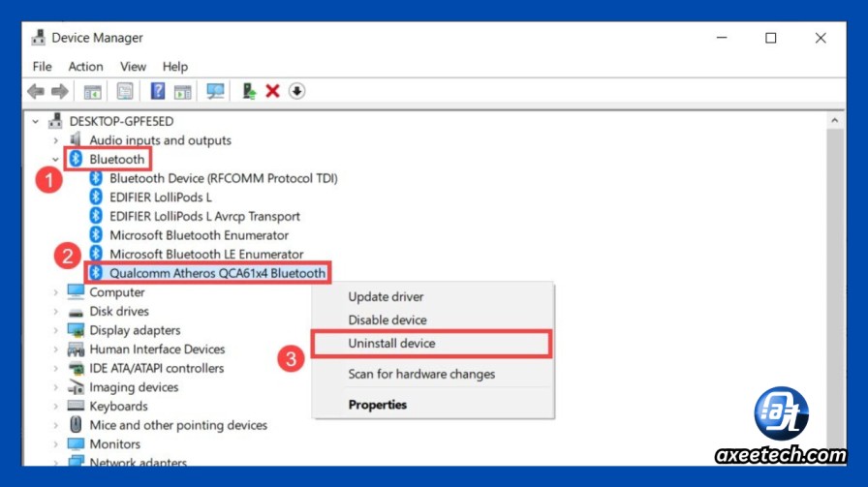This screenshot has height=487, width=868.
Task: Click the Bluetooth icon beside EDIFIER LolliPods L
Action: pyautogui.click(x=96, y=197)
